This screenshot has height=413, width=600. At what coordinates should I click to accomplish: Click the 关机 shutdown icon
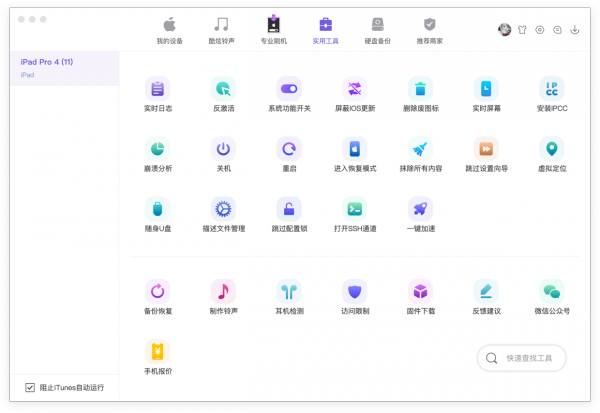tap(223, 149)
